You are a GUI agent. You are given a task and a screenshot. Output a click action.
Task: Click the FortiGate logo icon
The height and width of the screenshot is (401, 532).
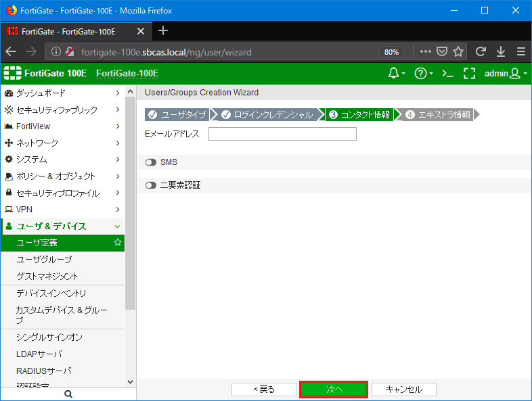(x=12, y=73)
